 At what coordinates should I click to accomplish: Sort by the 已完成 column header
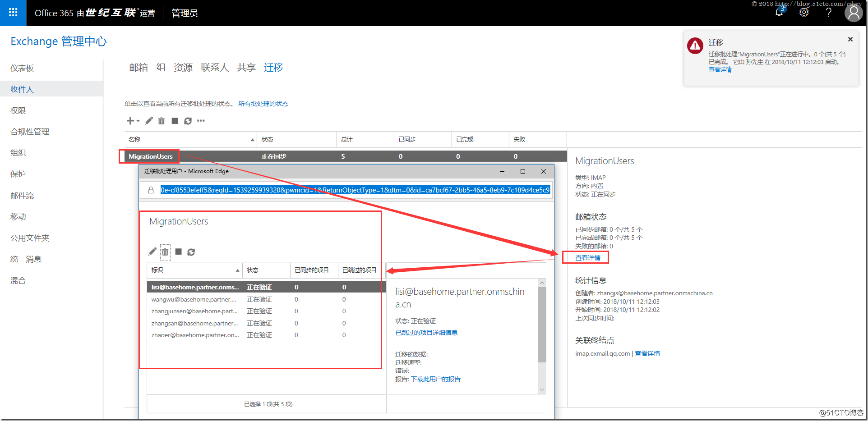coord(480,139)
